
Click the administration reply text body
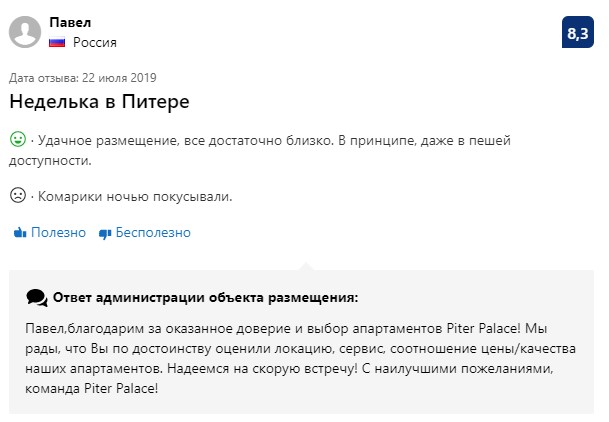coord(300,358)
